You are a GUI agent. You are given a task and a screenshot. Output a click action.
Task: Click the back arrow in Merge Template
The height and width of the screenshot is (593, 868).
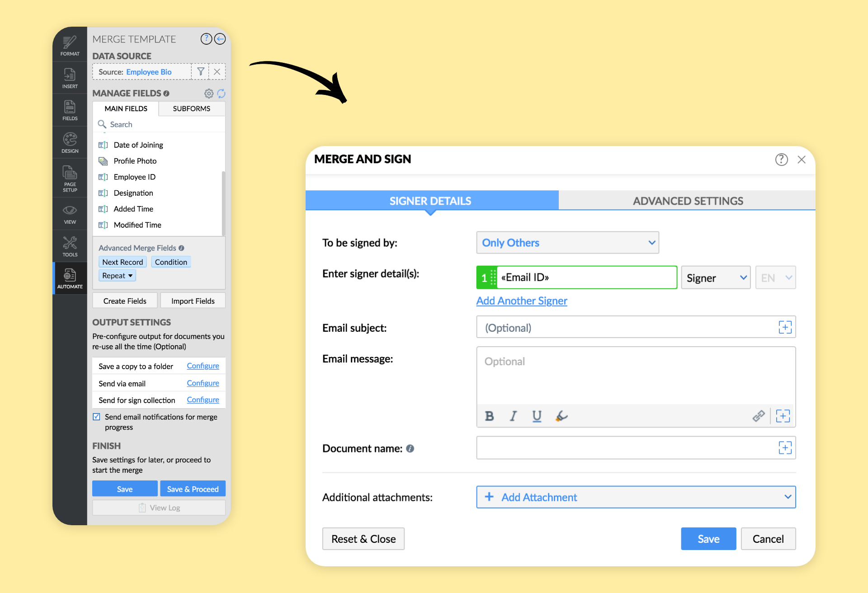[x=220, y=39]
